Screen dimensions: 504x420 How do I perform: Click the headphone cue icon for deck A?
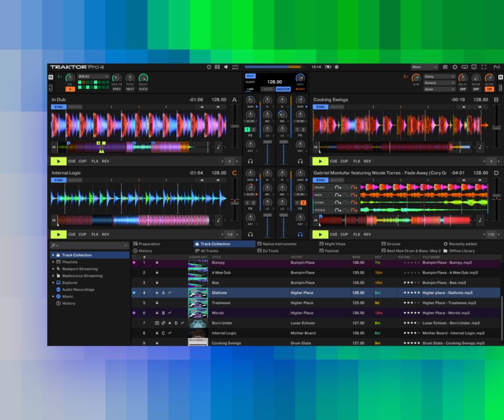coord(250,161)
